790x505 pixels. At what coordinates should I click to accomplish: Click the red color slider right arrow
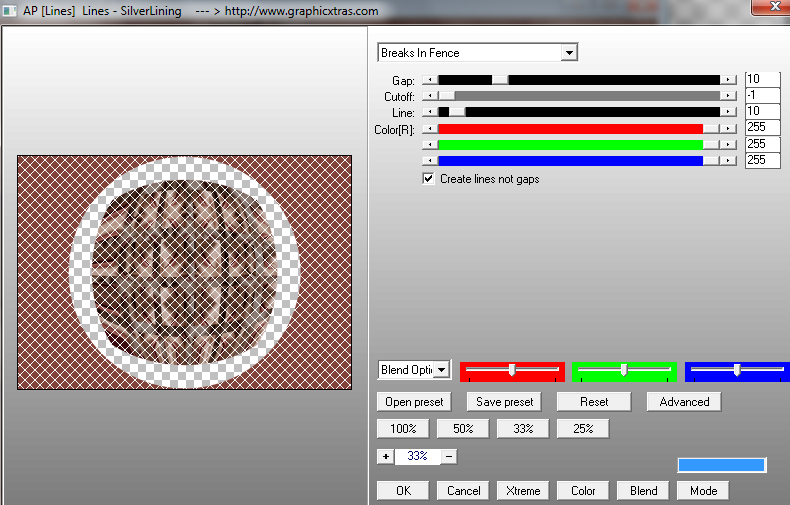pos(729,128)
